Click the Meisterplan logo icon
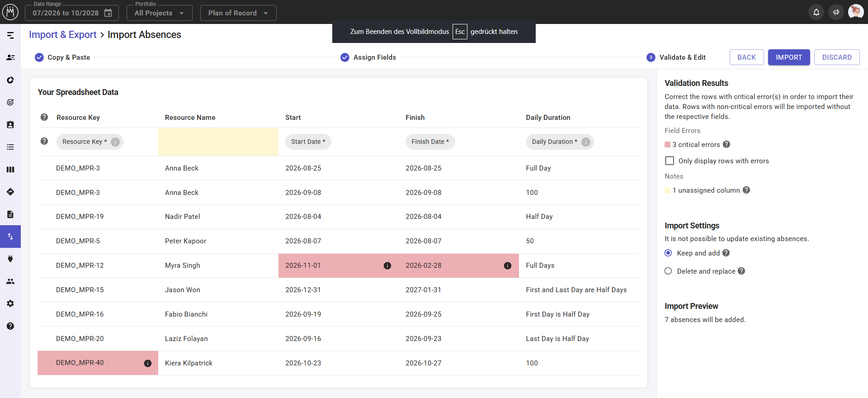This screenshot has height=398, width=868. (x=10, y=12)
